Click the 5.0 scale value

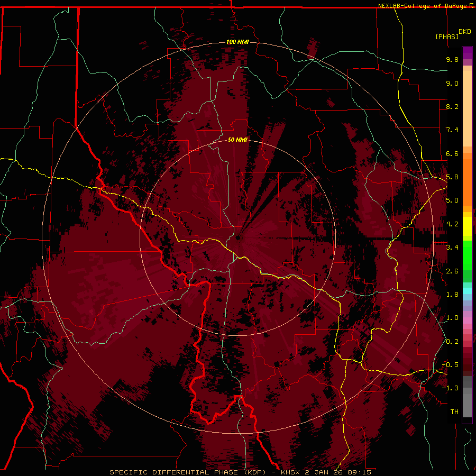pyautogui.click(x=452, y=200)
